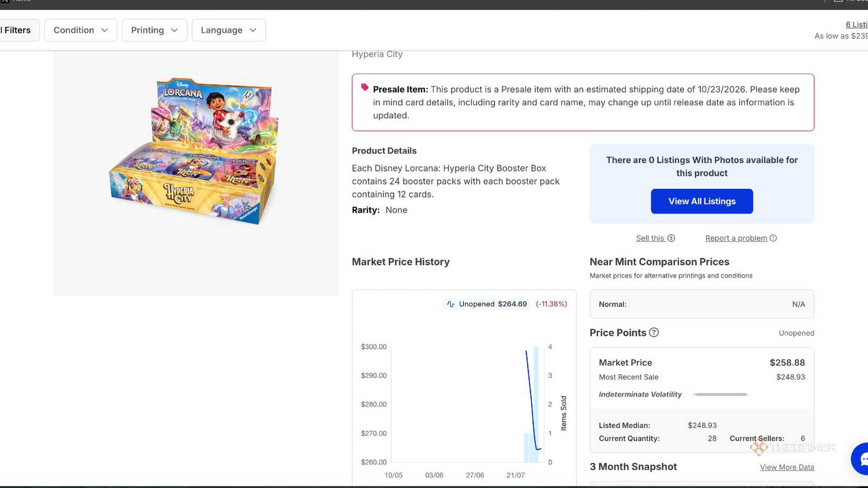Open the Printing filter dropdown
The width and height of the screenshot is (868, 488).
[x=155, y=30]
